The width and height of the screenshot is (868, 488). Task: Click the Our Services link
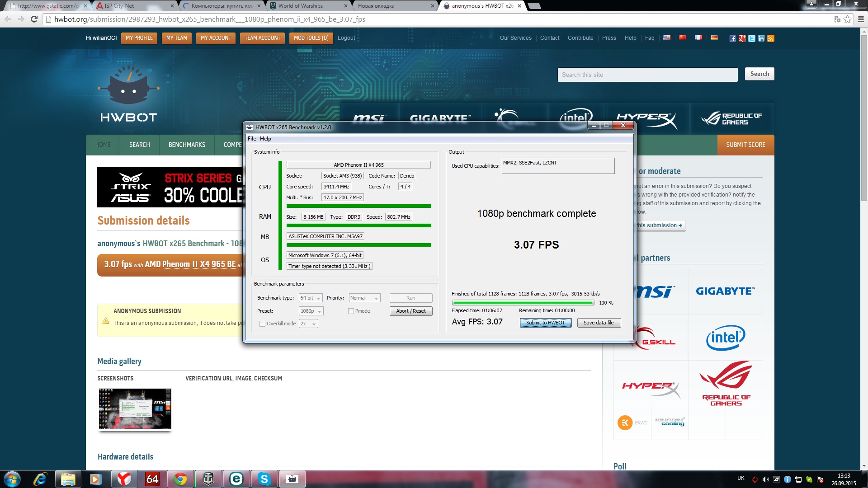point(515,38)
